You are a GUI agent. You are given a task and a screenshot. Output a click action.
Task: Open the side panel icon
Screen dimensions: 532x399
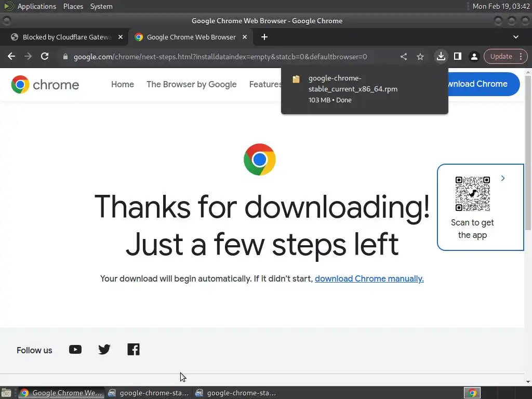(458, 56)
